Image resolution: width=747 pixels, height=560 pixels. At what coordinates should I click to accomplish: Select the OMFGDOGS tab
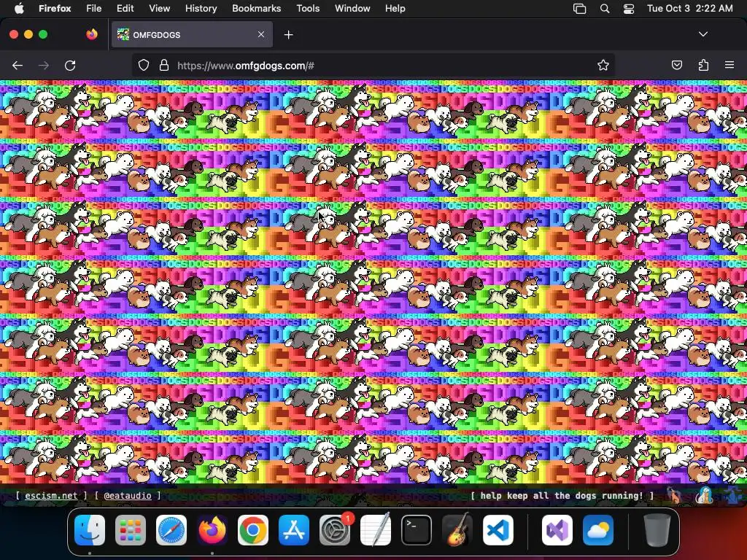tap(192, 34)
